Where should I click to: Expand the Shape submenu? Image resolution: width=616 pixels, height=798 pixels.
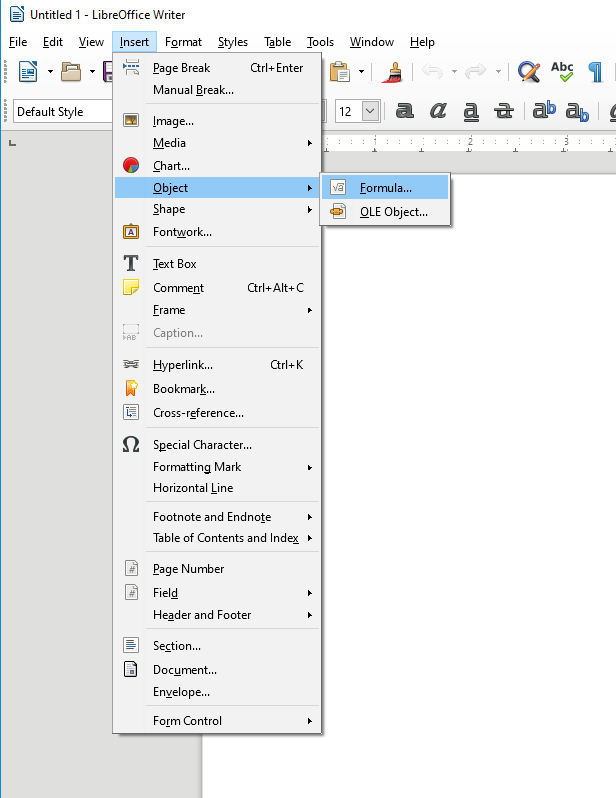[217, 209]
